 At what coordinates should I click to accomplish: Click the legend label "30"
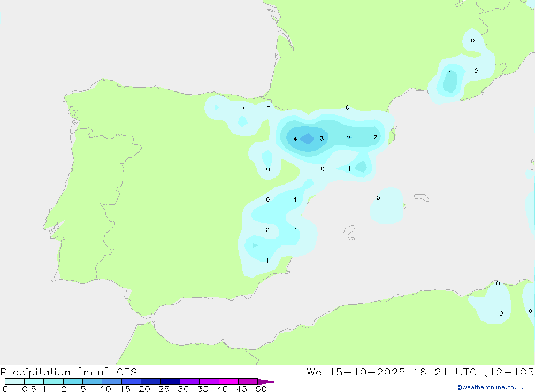(183, 389)
